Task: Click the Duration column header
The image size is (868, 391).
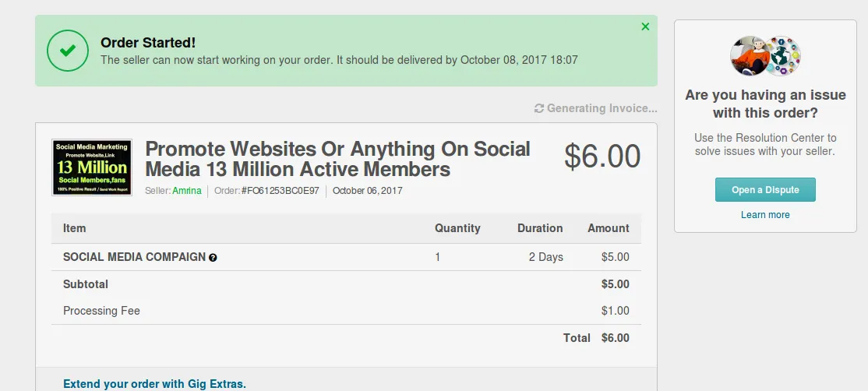Action: 540,228
